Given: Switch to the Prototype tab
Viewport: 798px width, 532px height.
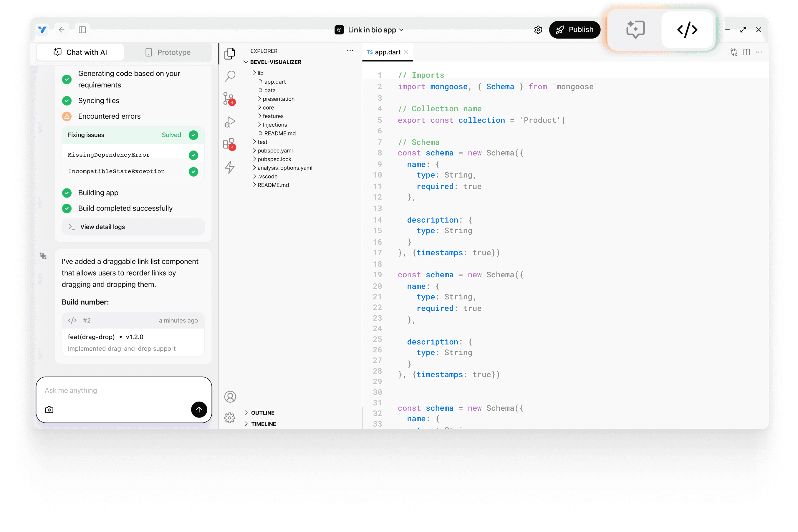Looking at the screenshot, I should (x=168, y=52).
